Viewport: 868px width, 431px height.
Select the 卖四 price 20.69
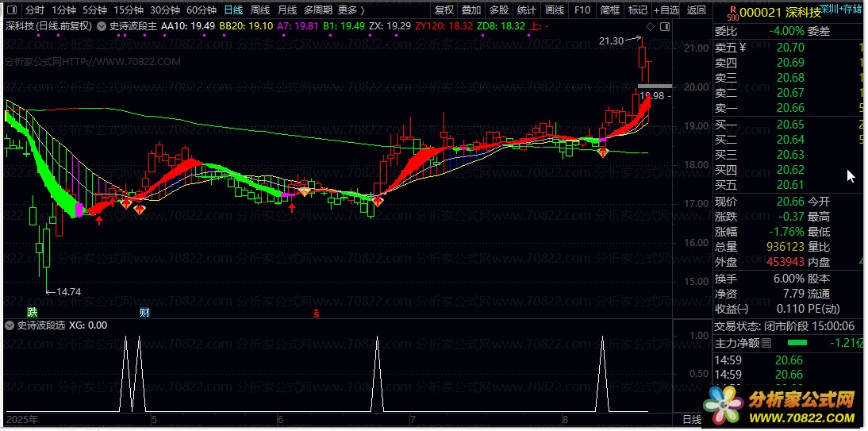790,63
